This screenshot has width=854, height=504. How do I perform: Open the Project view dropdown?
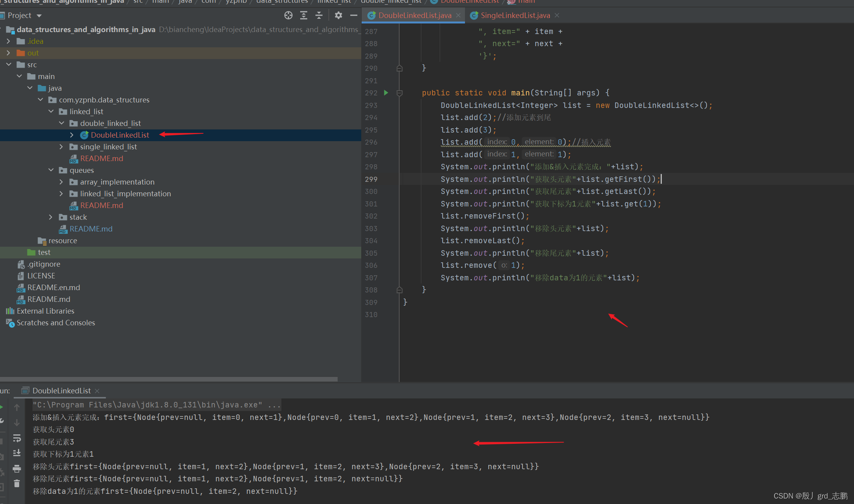point(39,16)
